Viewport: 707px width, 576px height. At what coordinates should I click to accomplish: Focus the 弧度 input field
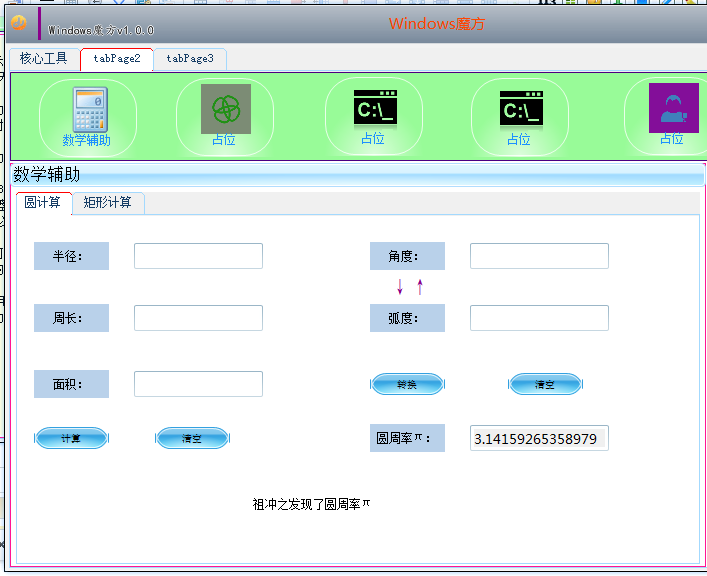tap(539, 318)
